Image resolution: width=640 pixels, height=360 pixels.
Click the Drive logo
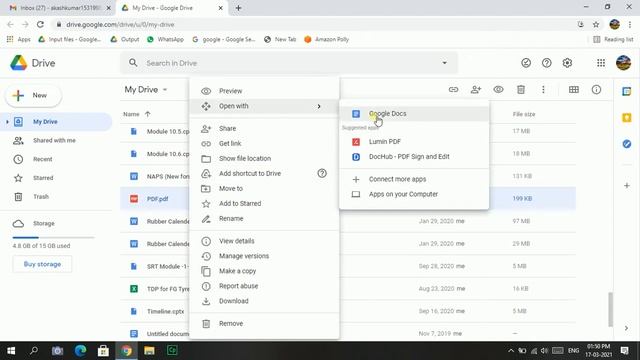tap(33, 63)
